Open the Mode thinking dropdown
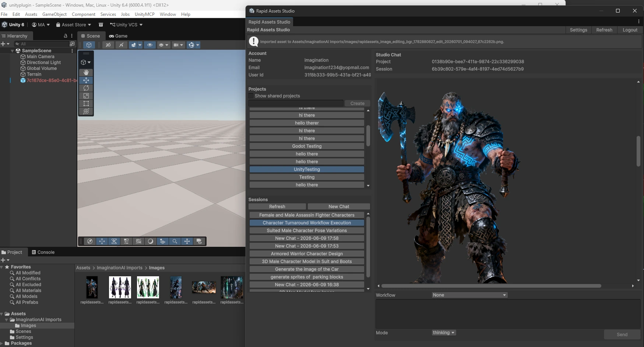Screen dimensions: 644x347 pos(444,333)
